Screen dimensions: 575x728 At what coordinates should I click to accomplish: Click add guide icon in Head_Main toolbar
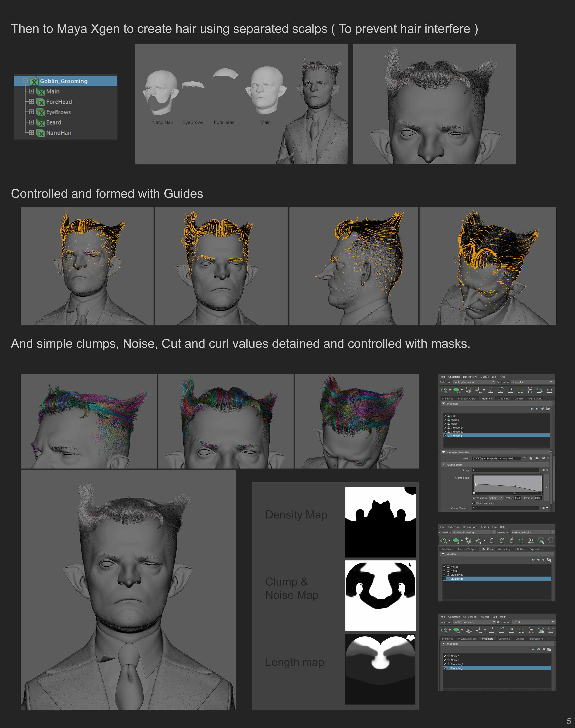[x=491, y=390]
